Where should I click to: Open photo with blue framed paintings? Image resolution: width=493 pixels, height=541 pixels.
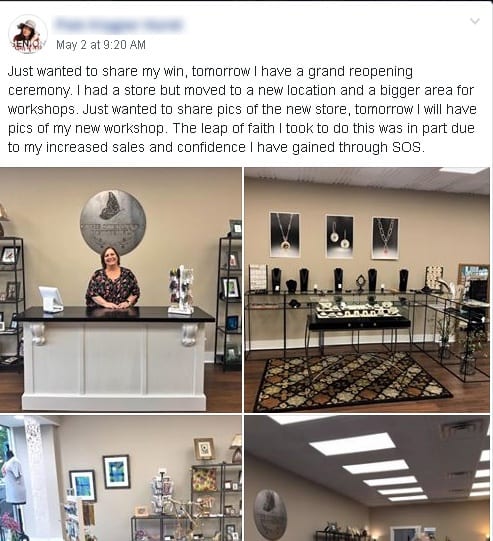[121, 478]
